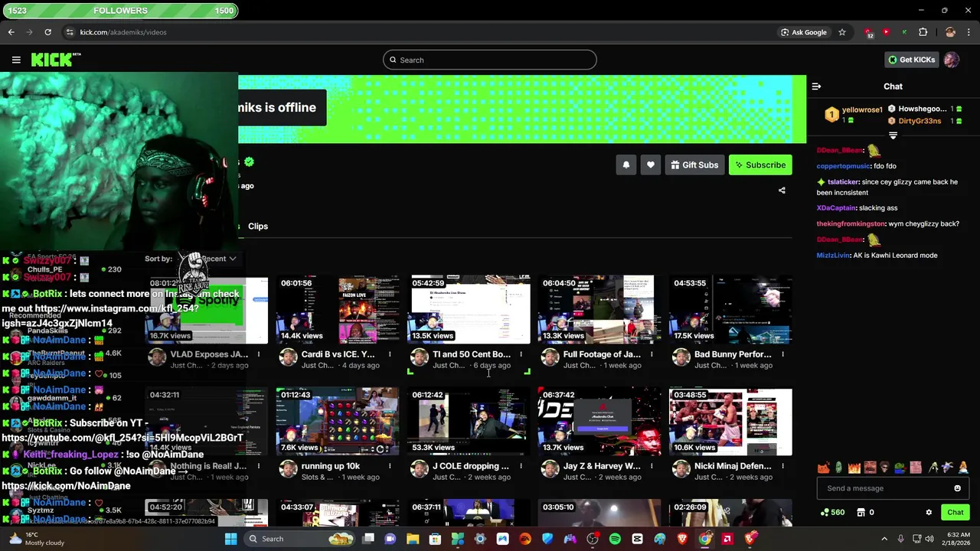Collapse the chat panel
Viewport: 980px width, 551px height.
coord(816,86)
